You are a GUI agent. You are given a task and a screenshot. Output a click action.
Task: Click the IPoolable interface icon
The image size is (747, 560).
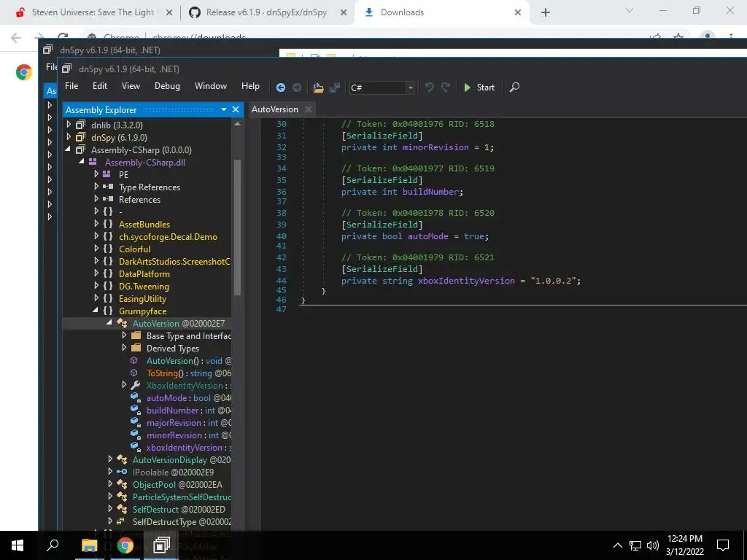[x=122, y=472]
